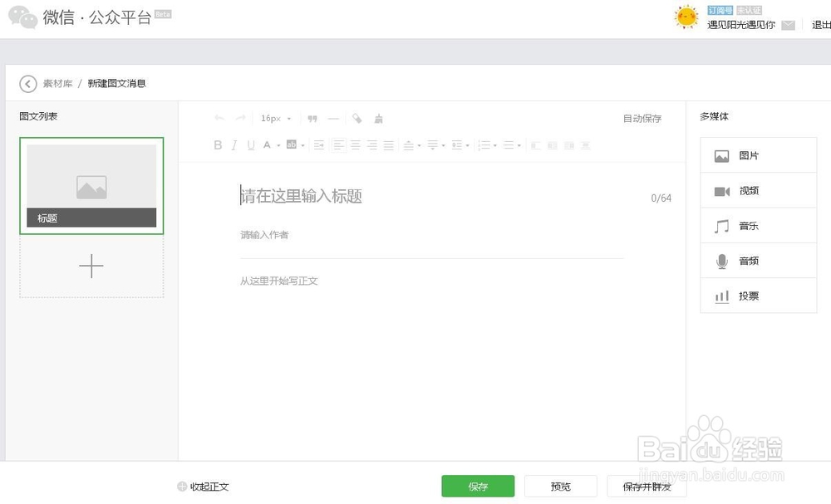Image resolution: width=831 pixels, height=504 pixels.
Task: Open the ordered list style dropdown
Action: point(495,145)
